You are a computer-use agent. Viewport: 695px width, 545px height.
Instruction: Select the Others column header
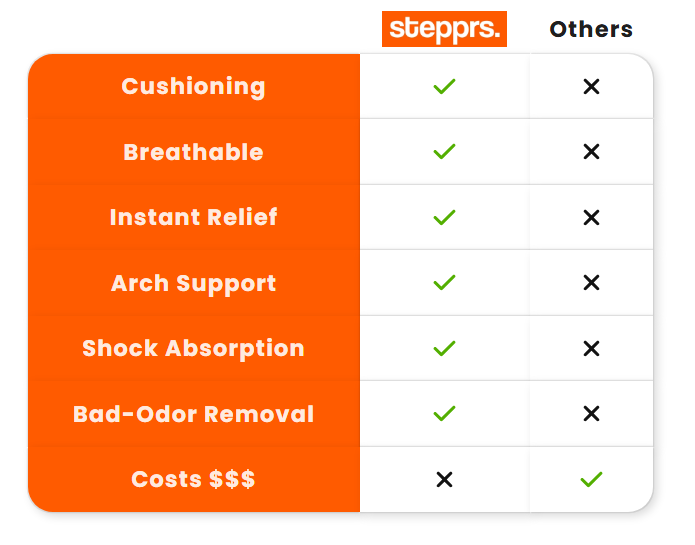pyautogui.click(x=591, y=29)
